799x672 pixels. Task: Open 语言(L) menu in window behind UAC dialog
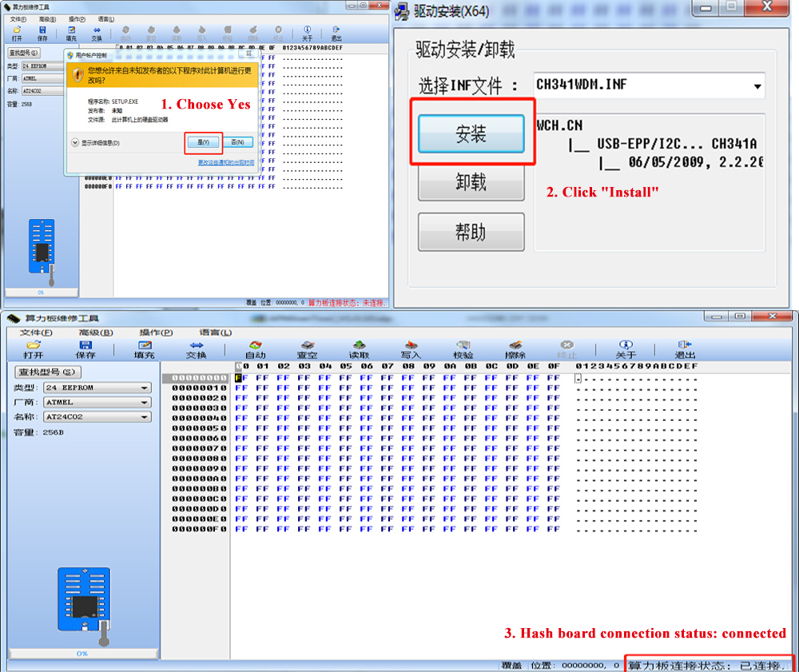[106, 19]
